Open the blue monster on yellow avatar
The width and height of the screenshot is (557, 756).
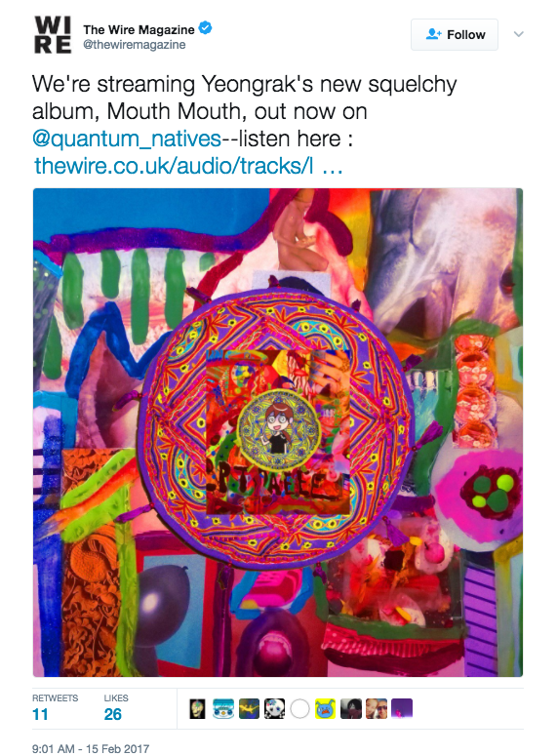coord(326,709)
